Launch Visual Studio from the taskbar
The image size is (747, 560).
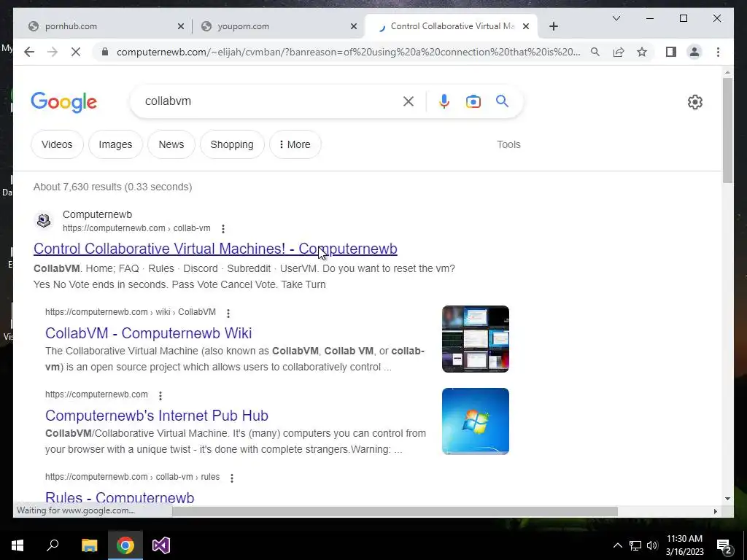161,545
